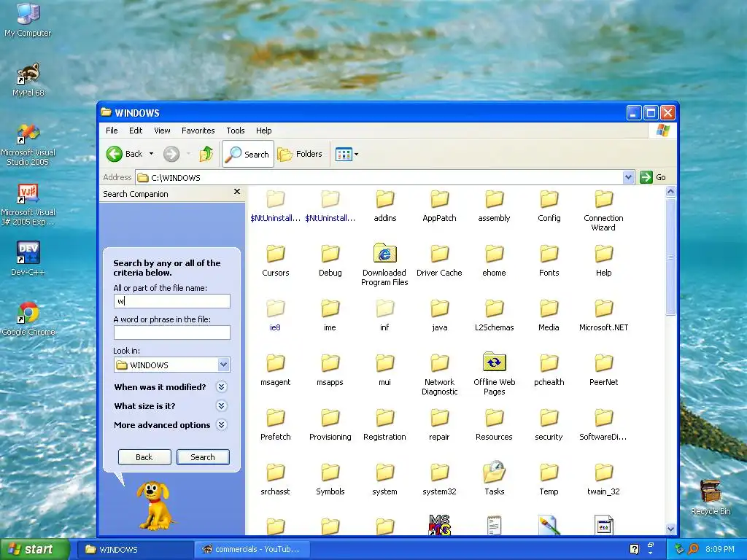Select the Prefetch folder
The image size is (747, 560).
point(275,425)
